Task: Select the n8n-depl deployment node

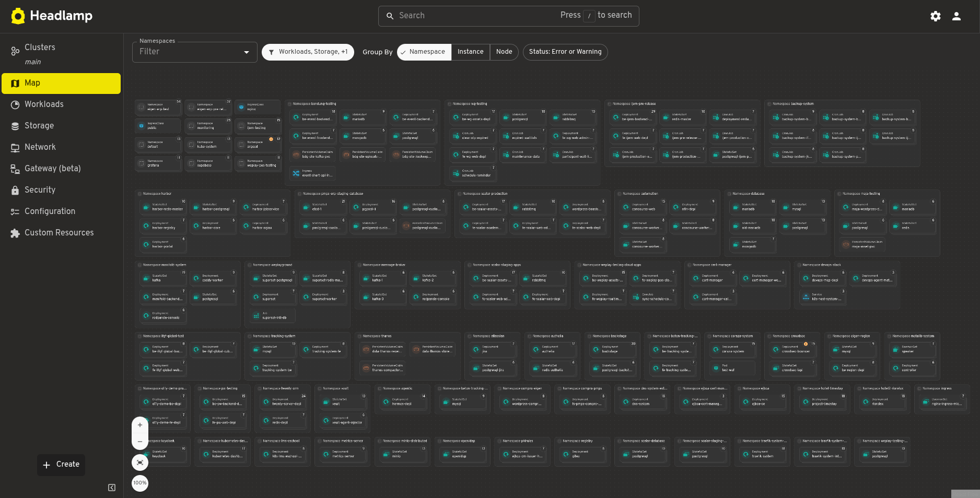Action: click(x=693, y=207)
